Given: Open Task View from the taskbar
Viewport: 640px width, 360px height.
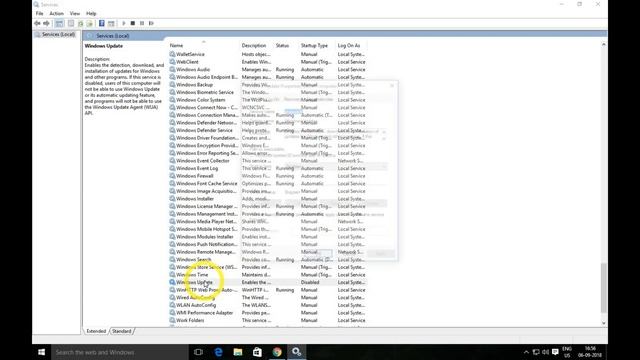Looking at the screenshot, I should [x=198, y=352].
